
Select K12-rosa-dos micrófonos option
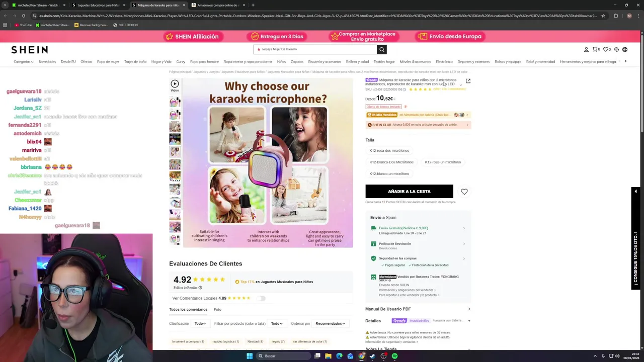click(389, 150)
